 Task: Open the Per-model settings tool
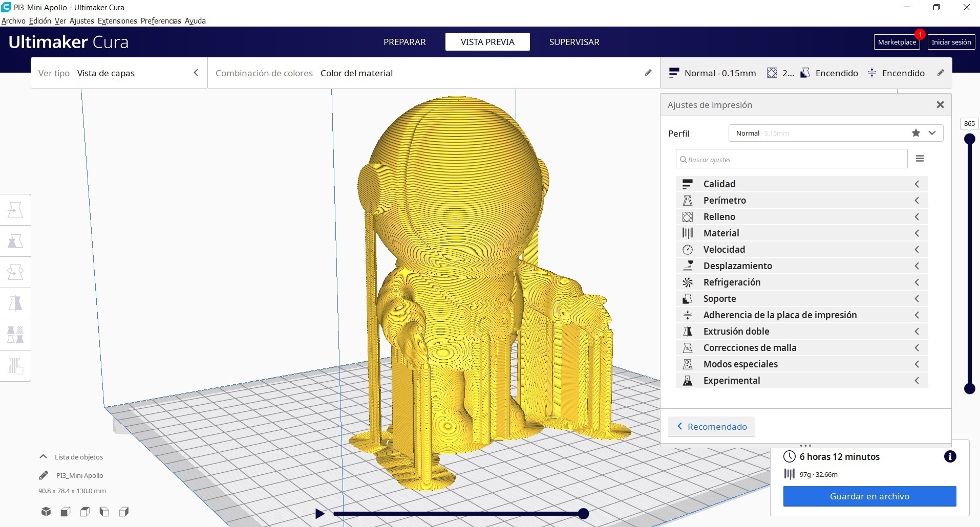tap(16, 335)
